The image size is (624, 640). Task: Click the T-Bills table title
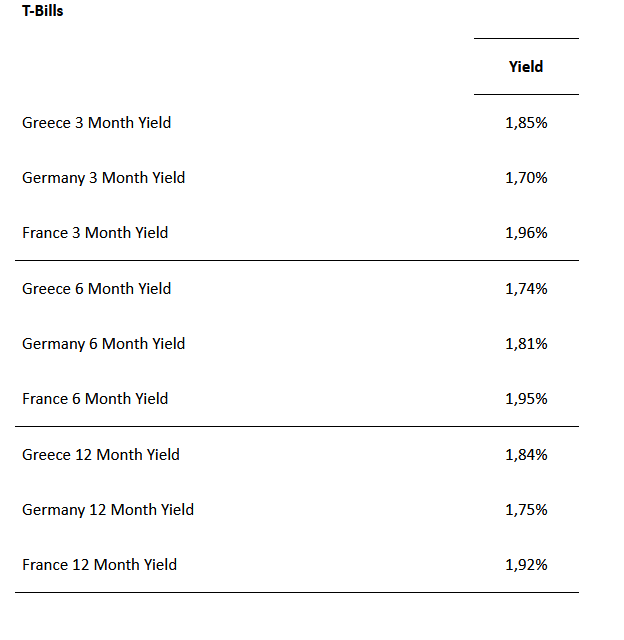click(42, 12)
